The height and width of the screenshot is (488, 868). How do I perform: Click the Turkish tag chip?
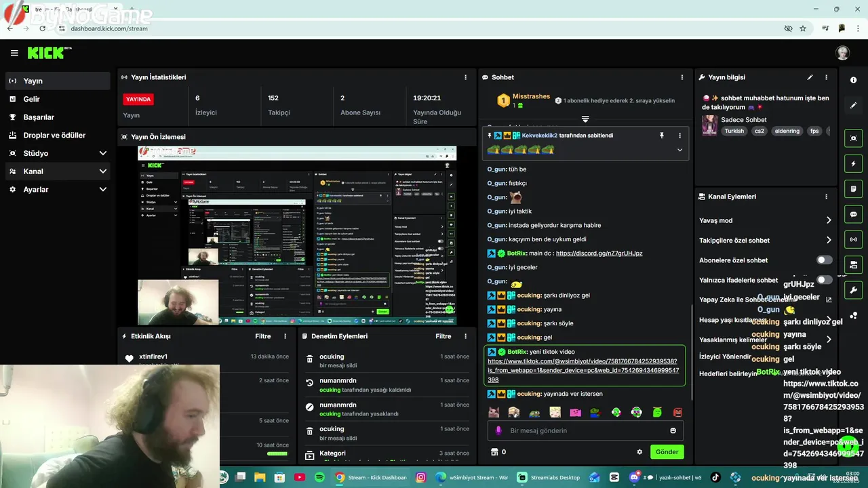click(x=734, y=131)
